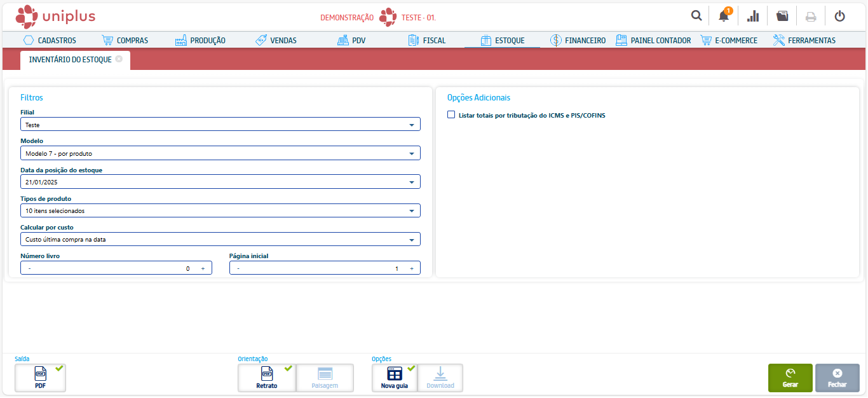Increase Número livro with plus button
This screenshot has width=868, height=398.
203,269
